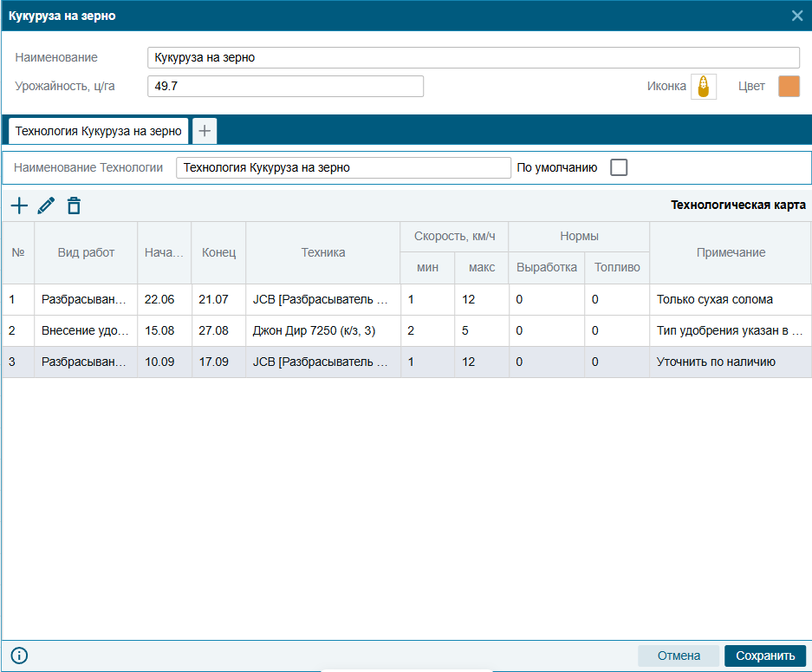Switch to the Технология Кукуруза на зерно tab
The height and width of the screenshot is (672, 812).
[99, 131]
